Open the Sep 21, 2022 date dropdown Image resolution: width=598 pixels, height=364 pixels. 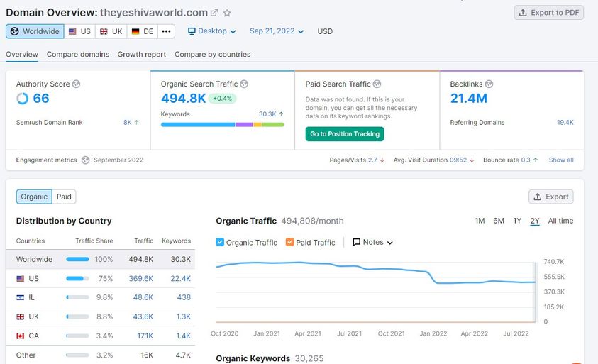click(x=277, y=31)
